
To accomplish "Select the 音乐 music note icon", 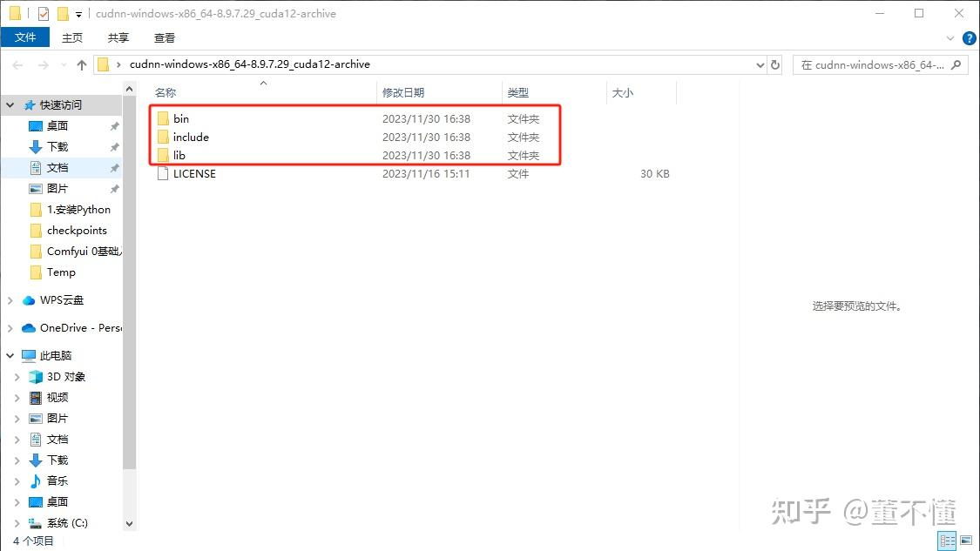I will [36, 481].
